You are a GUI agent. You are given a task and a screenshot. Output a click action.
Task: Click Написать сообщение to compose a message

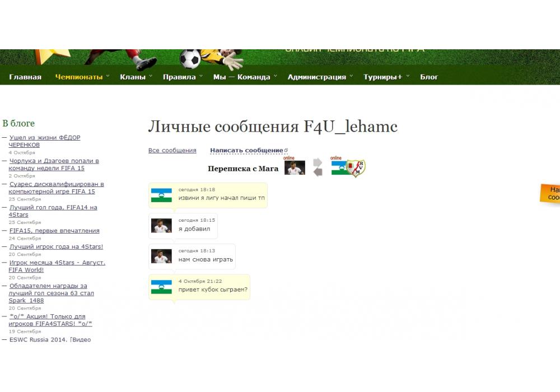(246, 151)
